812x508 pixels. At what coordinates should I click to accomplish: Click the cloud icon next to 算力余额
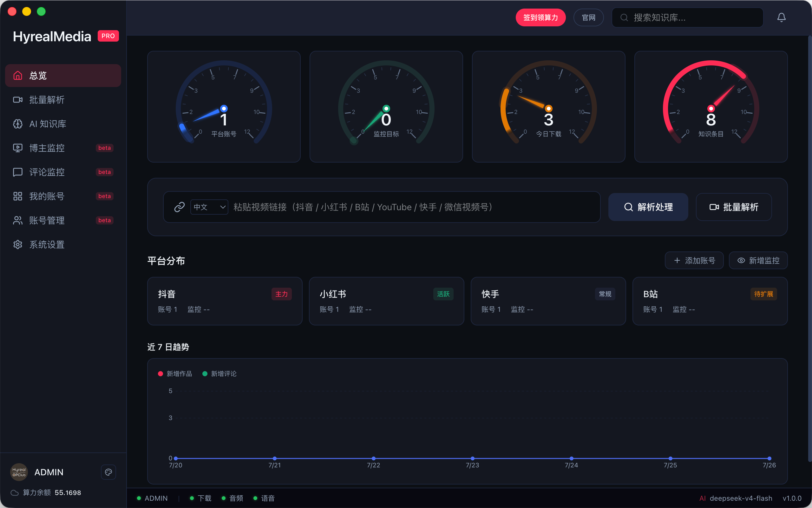coord(14,492)
